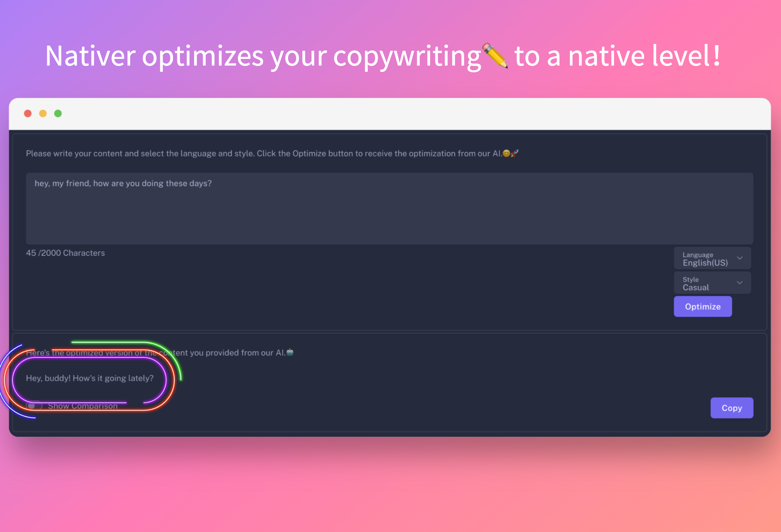
Task: Click the rocket emoji after instructions
Action: (515, 154)
